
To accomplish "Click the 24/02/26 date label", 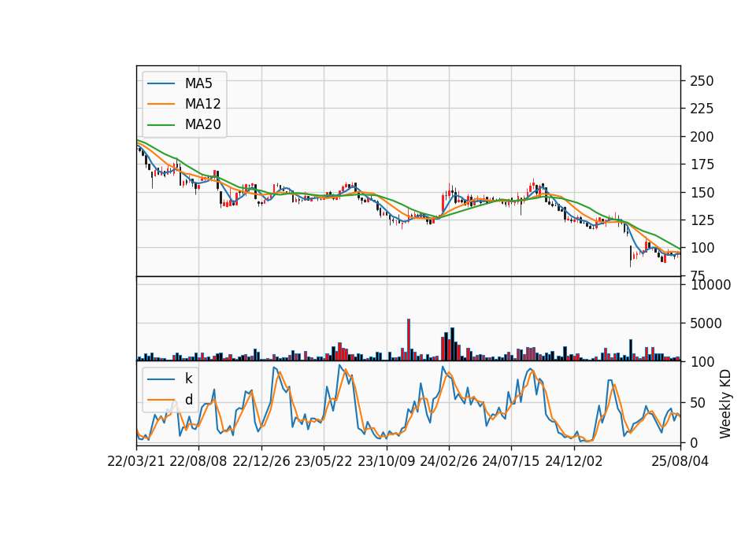I will tap(448, 461).
